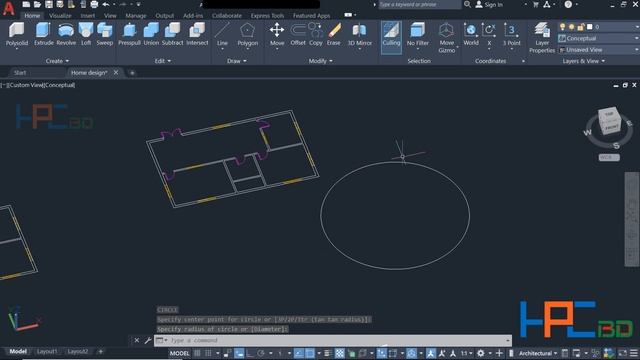640x360 pixels.
Task: Open the Insert ribbon tab
Action: tap(87, 16)
